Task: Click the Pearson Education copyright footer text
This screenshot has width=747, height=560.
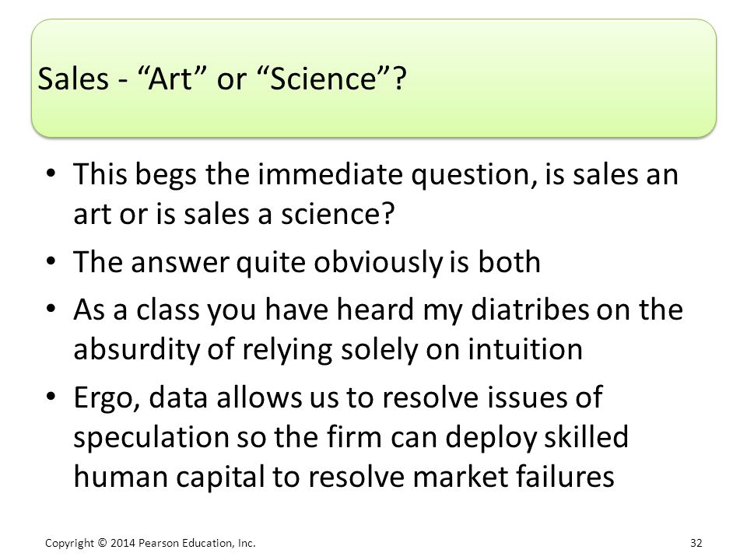Action: tap(150, 543)
